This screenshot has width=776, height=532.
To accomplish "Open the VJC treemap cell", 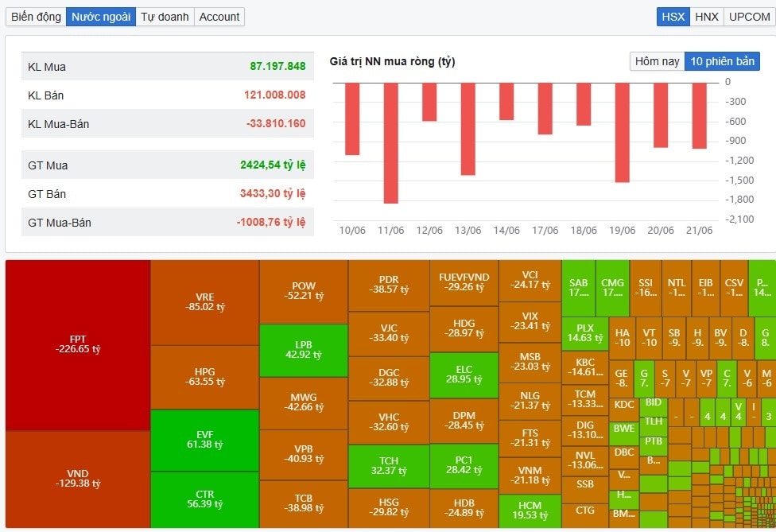I will coord(389,333).
